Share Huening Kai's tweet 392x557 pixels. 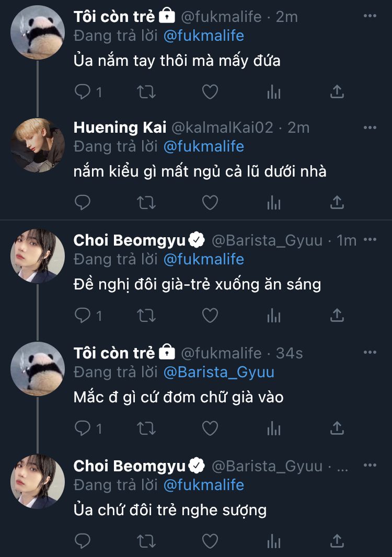click(337, 202)
